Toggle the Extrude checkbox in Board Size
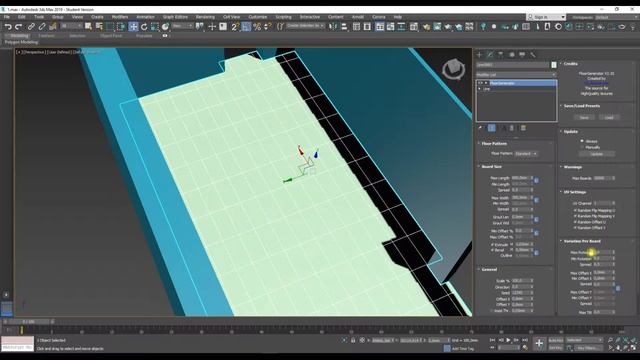Viewport: 640px width, 360px height. (x=493, y=244)
